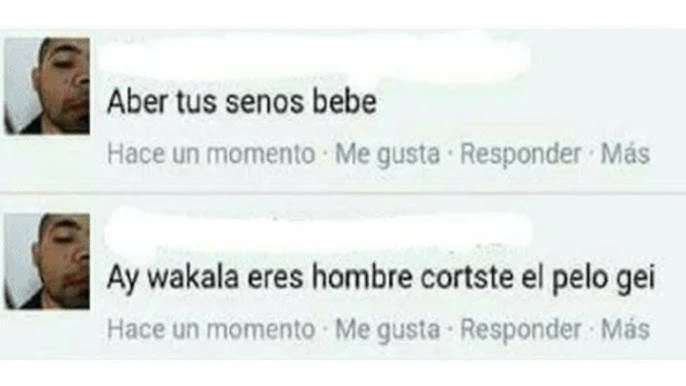Reply to the 'Ay wakala eres hombre' comment
The height and width of the screenshot is (386, 686).
click(520, 329)
